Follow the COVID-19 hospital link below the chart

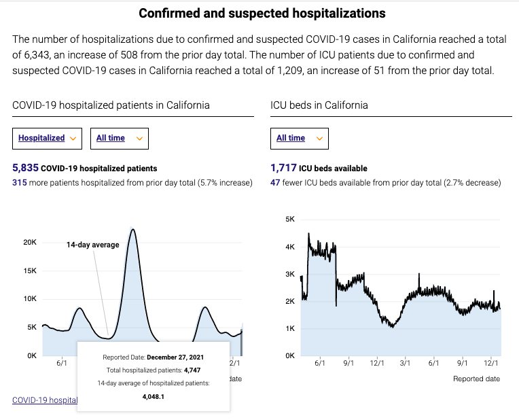(45, 400)
